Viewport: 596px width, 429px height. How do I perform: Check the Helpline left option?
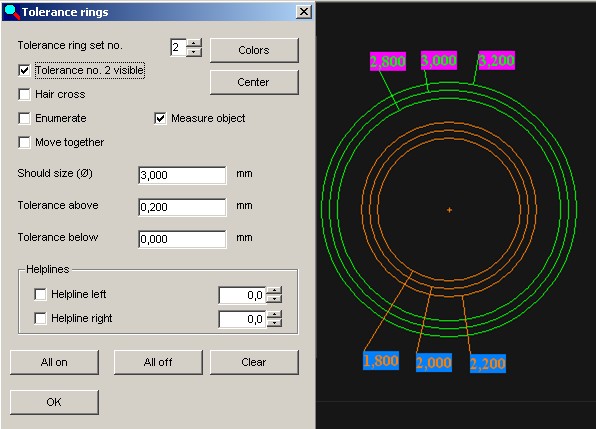40,294
